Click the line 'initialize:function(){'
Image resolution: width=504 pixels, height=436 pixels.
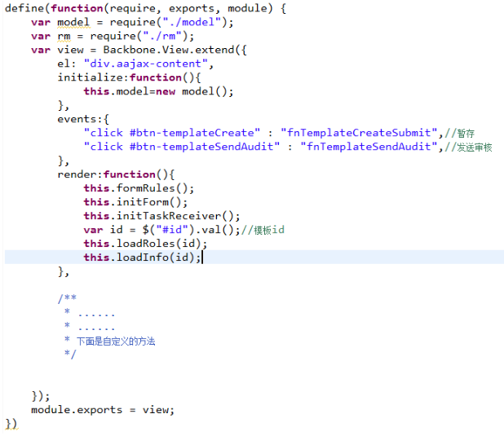[x=129, y=77]
